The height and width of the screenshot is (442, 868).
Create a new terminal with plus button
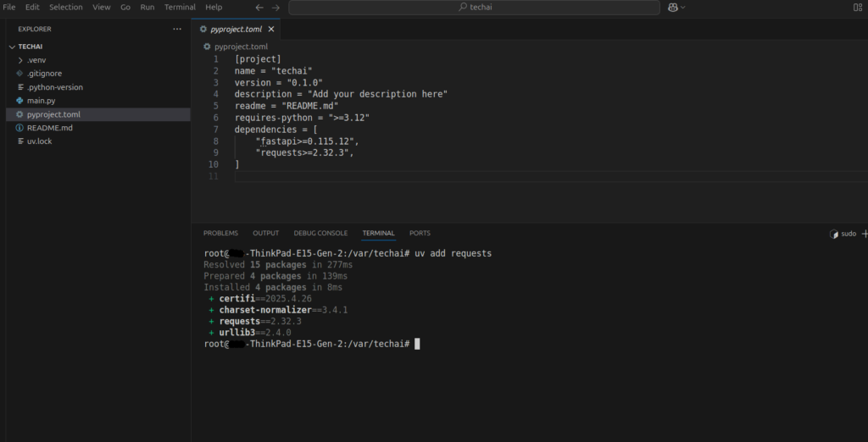click(x=865, y=234)
